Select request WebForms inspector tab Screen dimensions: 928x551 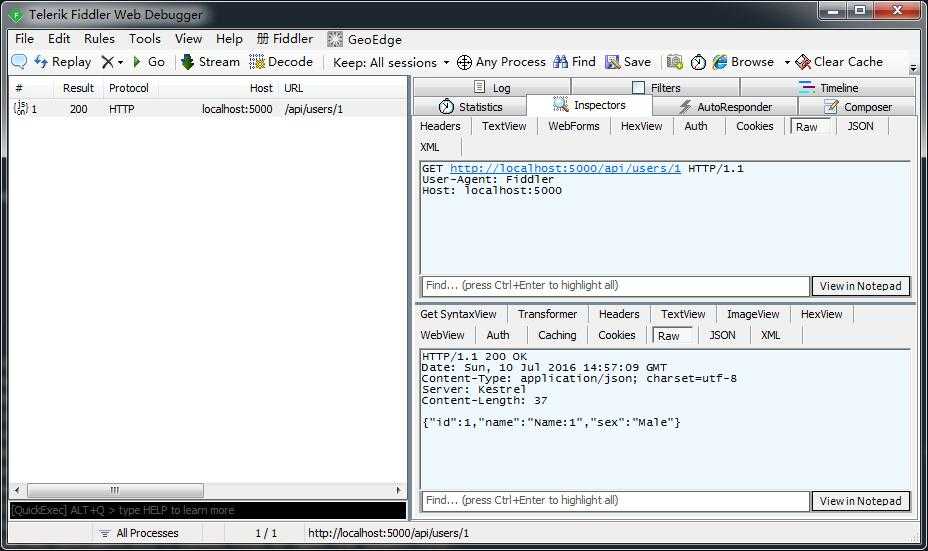[573, 126]
